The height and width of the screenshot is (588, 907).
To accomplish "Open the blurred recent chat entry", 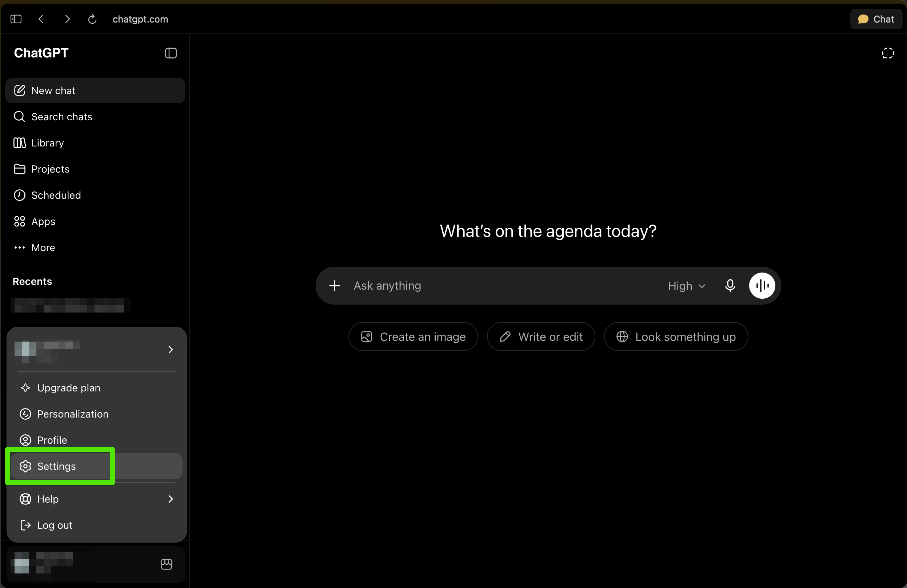I will (x=71, y=305).
